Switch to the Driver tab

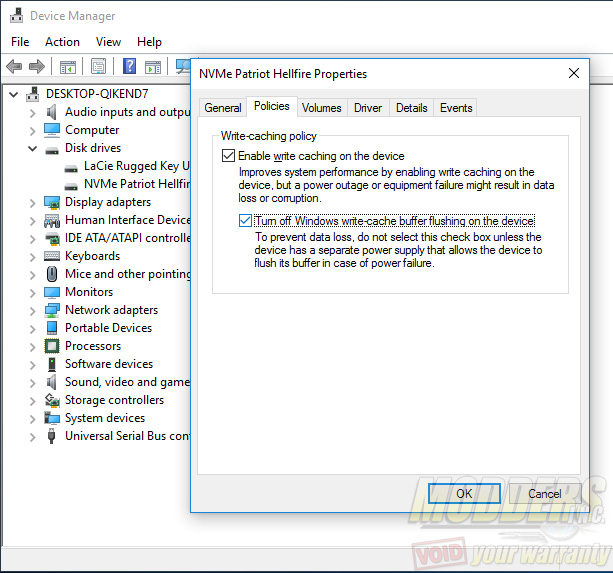click(x=368, y=108)
